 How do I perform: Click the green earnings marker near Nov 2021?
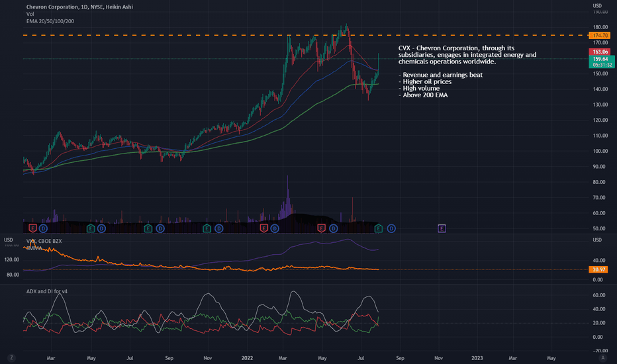207,228
